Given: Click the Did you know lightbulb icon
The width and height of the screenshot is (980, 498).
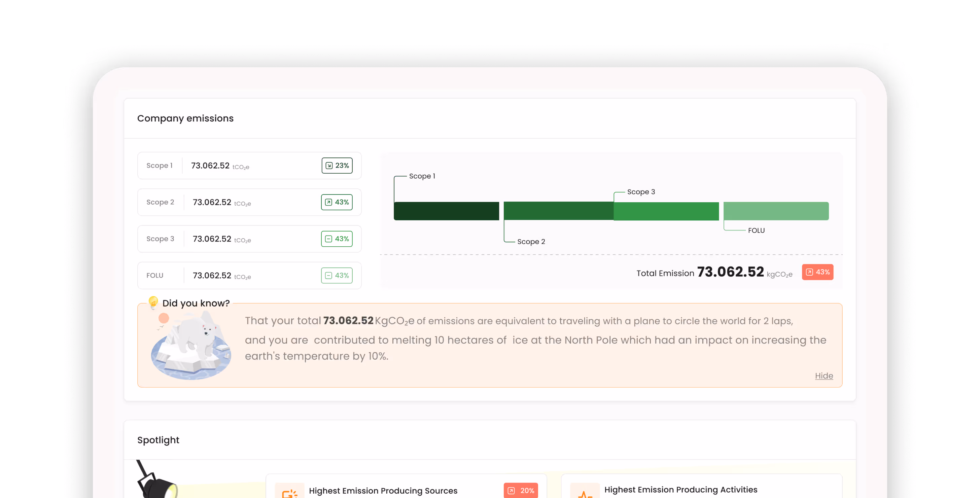Looking at the screenshot, I should (x=153, y=303).
